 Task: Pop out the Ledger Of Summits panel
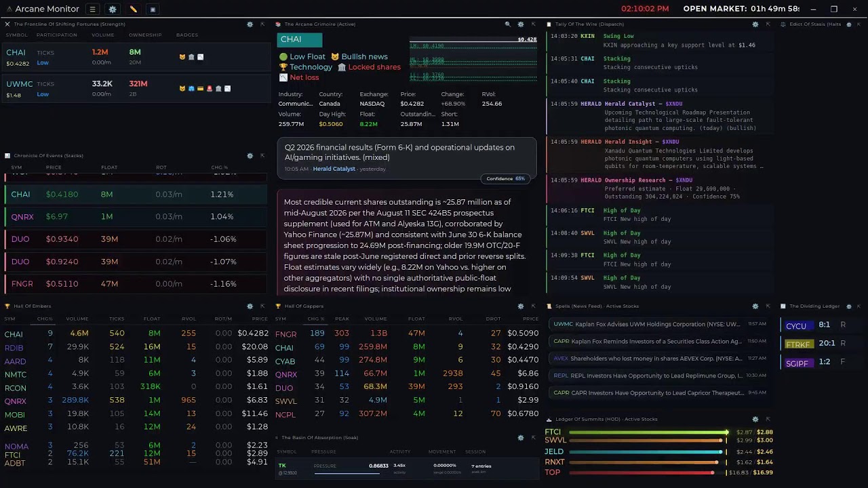coord(768,419)
